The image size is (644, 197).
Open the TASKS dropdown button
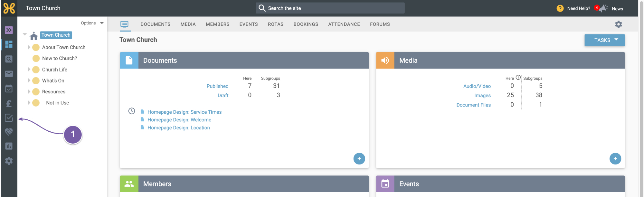pyautogui.click(x=604, y=40)
